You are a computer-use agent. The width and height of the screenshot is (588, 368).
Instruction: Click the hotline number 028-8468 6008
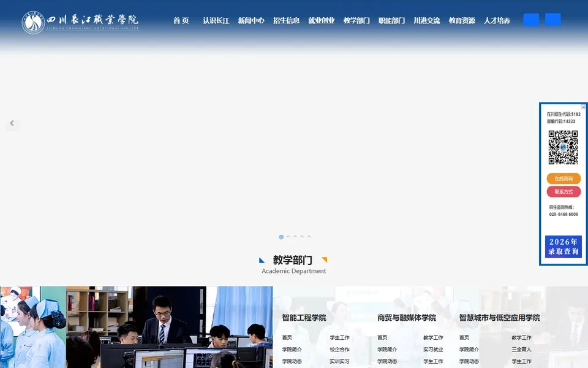pos(563,215)
